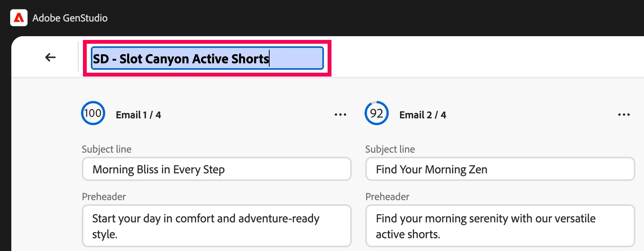Select the Email 1 / 4 heading
The image size is (644, 251).
click(x=138, y=115)
